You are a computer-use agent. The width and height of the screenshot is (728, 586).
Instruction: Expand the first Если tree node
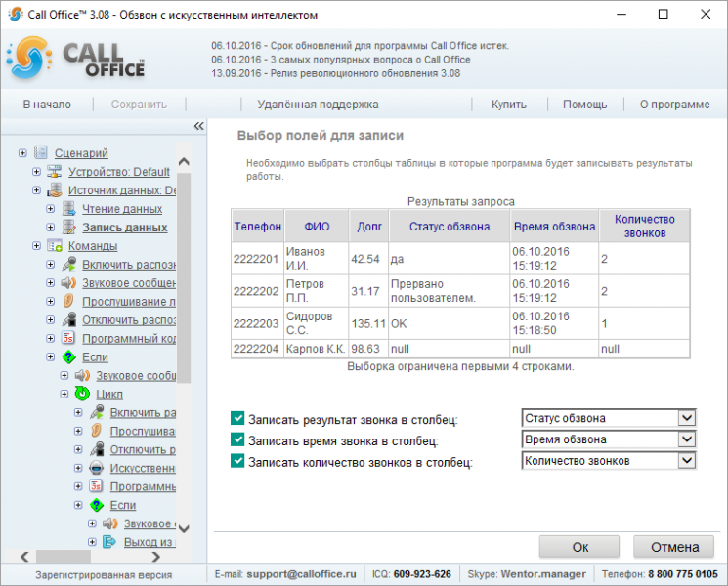coord(50,356)
